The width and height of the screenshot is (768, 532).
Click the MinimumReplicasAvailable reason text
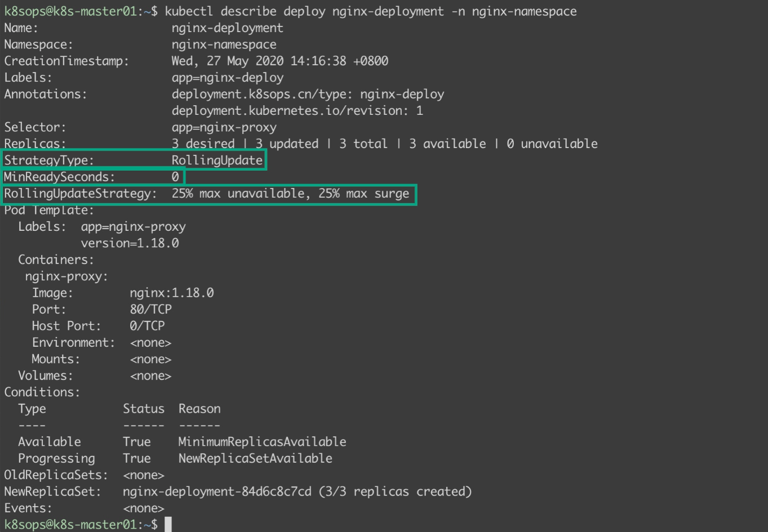tap(262, 442)
